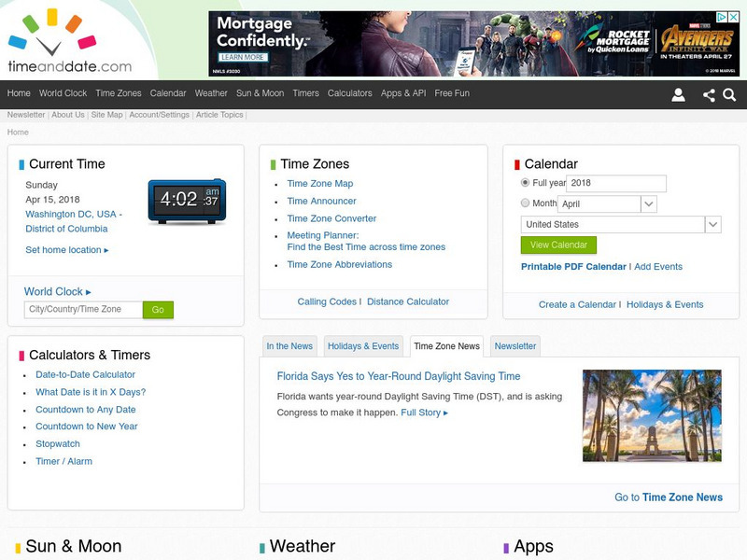Image resolution: width=747 pixels, height=560 pixels.
Task: Open the Site Map link
Action: pos(106,115)
